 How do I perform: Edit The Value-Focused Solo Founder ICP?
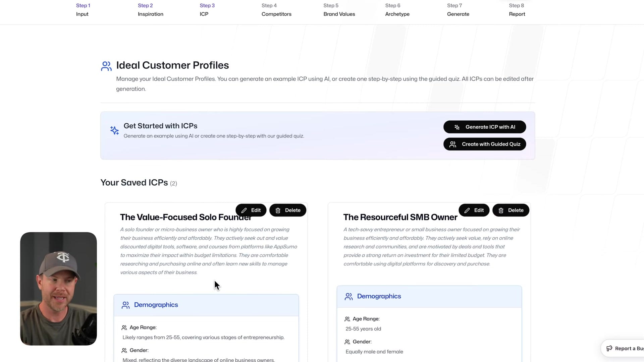(251, 210)
